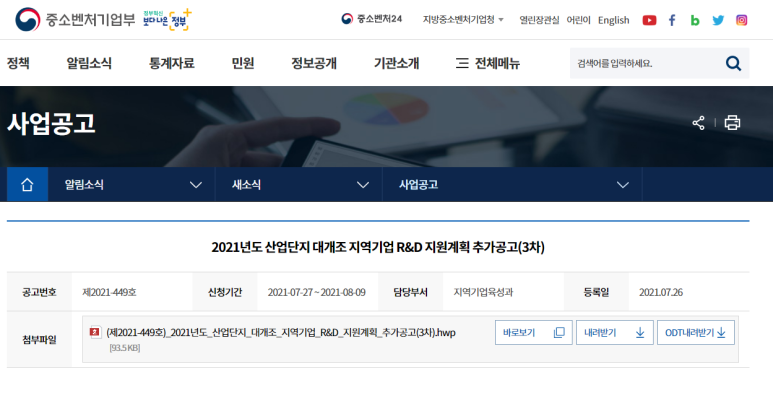Expand the 새소식 breadcrumb dropdown
The image size is (773, 411).
[299, 184]
